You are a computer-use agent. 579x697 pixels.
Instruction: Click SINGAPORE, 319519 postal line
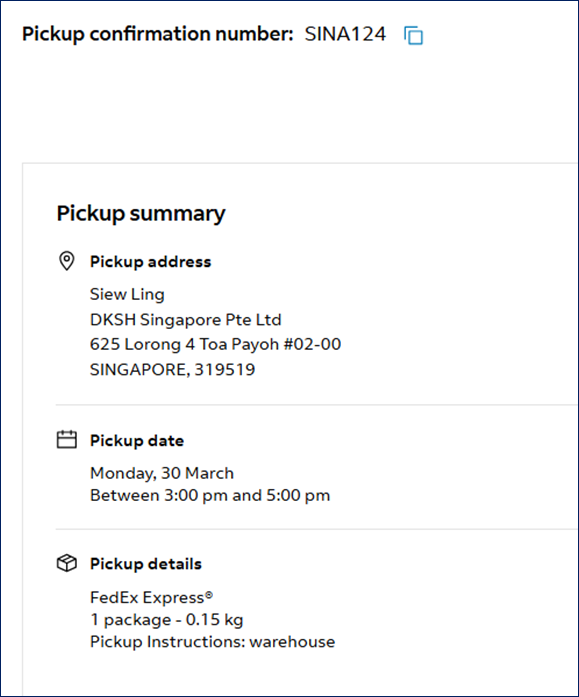172,369
